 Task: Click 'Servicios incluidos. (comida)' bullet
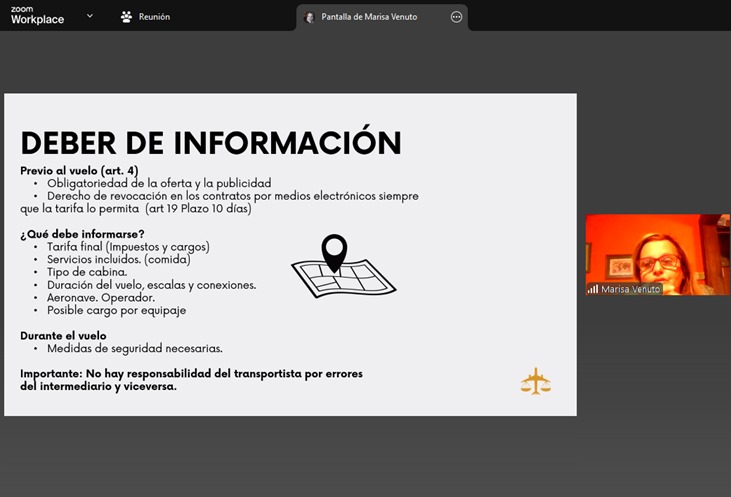118,259
